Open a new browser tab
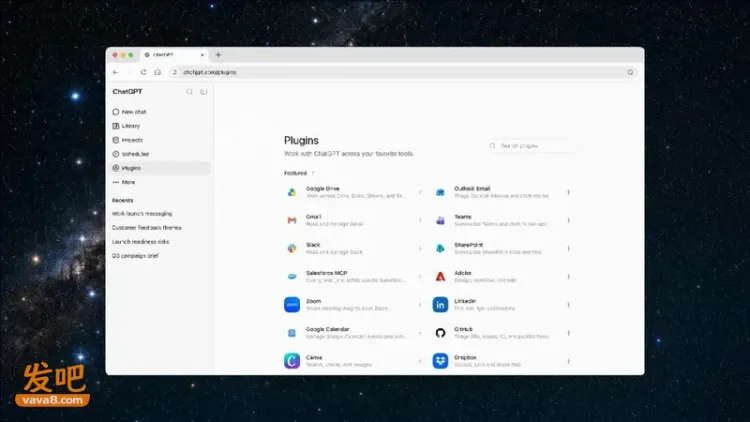Image resolution: width=750 pixels, height=422 pixels. click(218, 55)
